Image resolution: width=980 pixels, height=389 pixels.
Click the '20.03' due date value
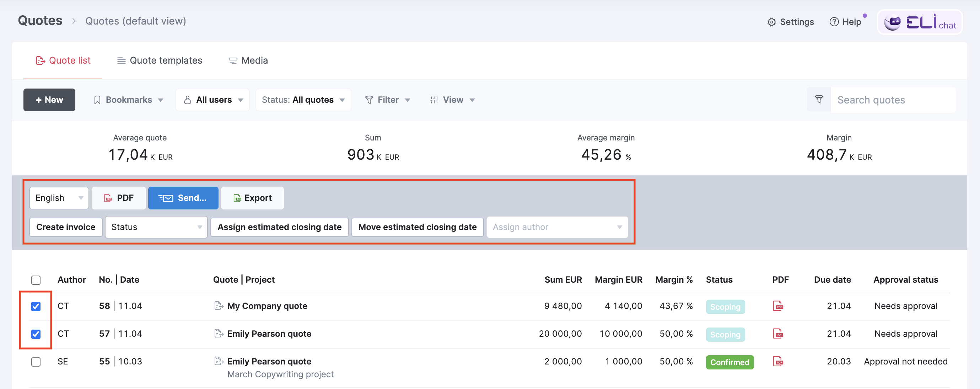tap(839, 361)
